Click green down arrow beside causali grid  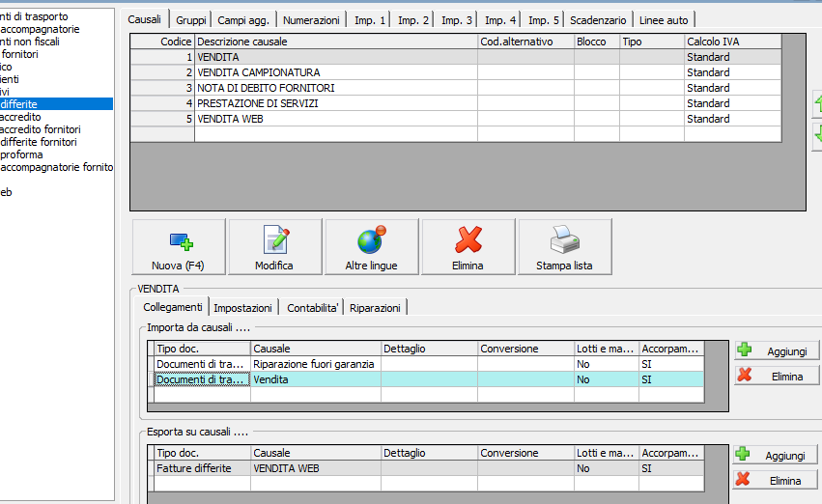coord(818,136)
